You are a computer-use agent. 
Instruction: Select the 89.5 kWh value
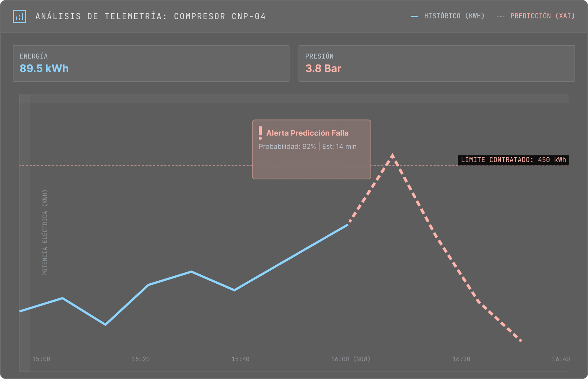44,68
